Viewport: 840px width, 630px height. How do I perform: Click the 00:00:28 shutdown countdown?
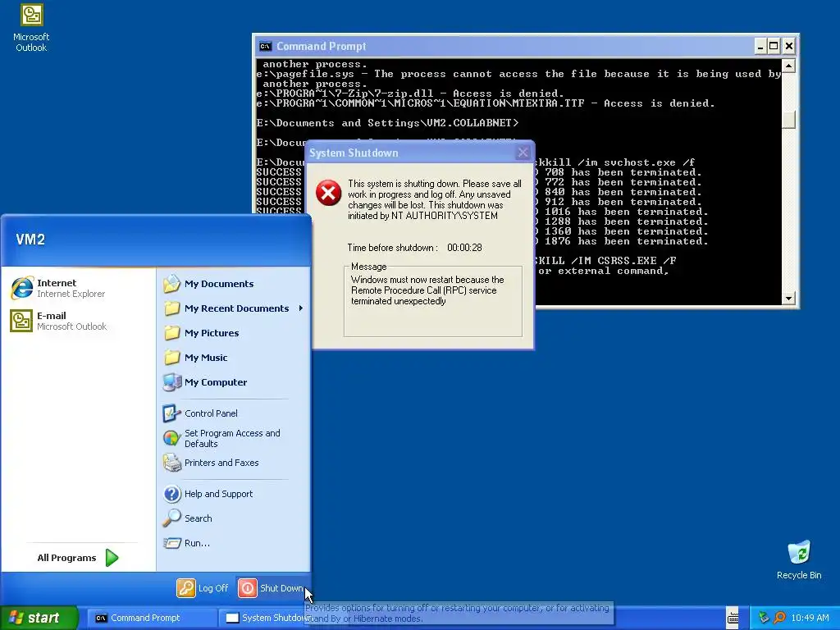464,248
